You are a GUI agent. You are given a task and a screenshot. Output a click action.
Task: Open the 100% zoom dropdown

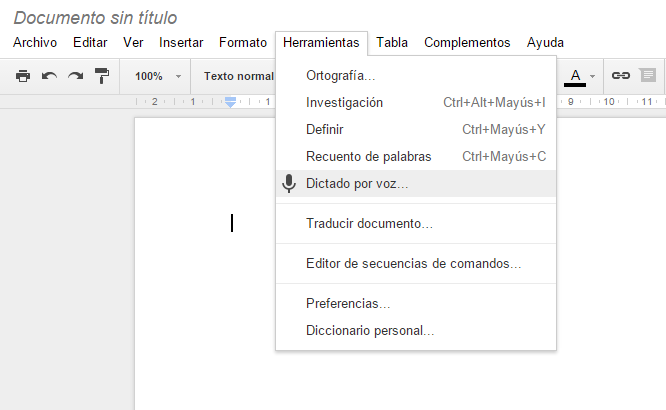(158, 76)
